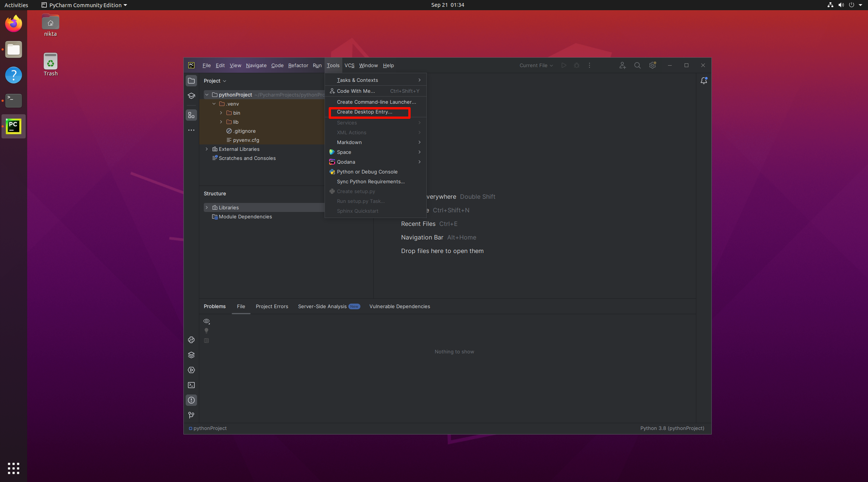Select Sync Python Requirements
The height and width of the screenshot is (482, 868).
[376, 181]
